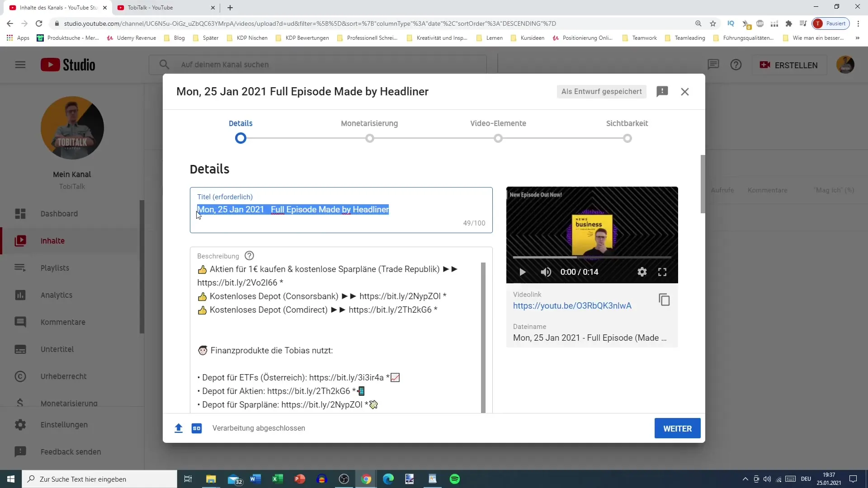Open the Kursideen bookmark folder
This screenshot has height=488, width=868.
[528, 38]
